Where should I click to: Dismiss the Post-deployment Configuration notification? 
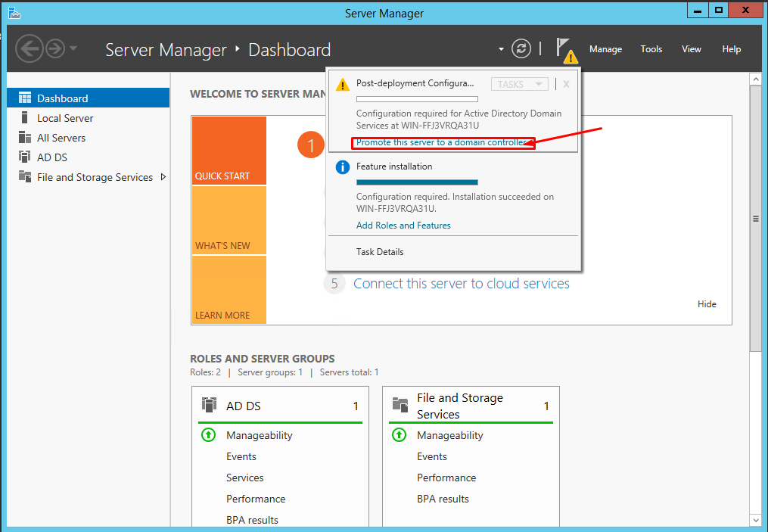point(566,84)
